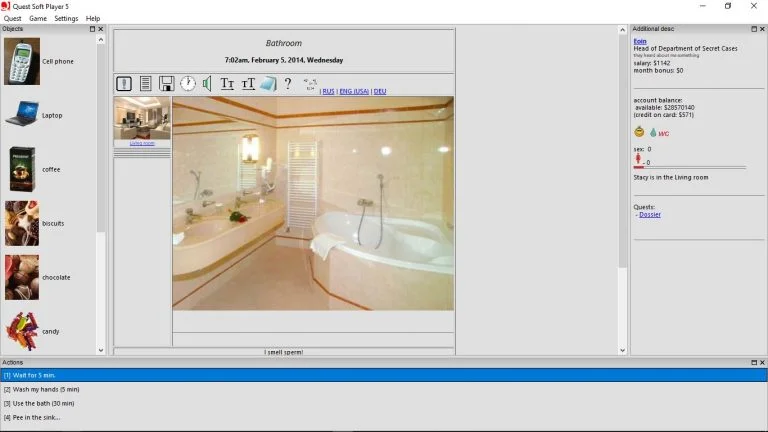The height and width of the screenshot is (432, 768).
Task: Open the Game menu
Action: (x=38, y=18)
